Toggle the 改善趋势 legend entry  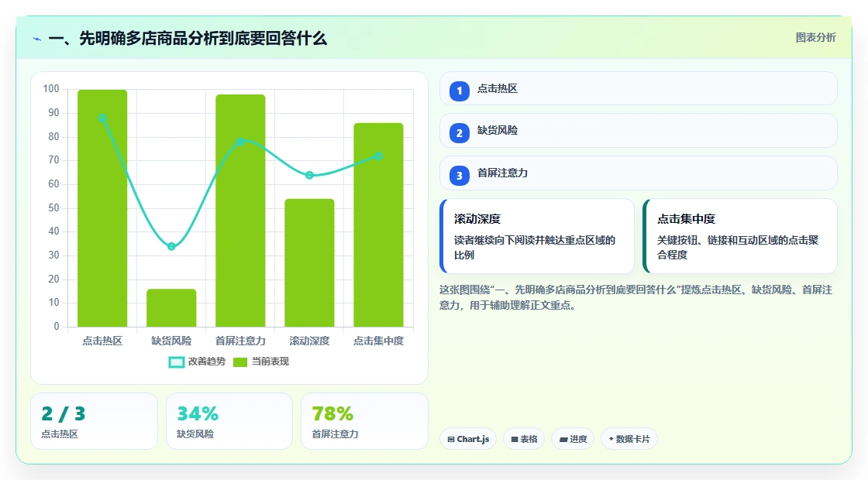tap(197, 362)
